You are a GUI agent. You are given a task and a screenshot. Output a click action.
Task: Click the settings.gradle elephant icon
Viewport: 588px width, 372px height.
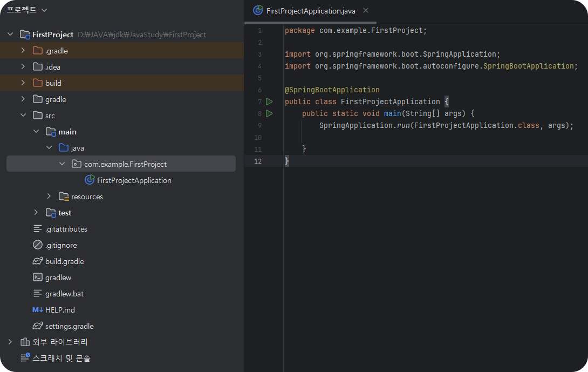tap(38, 326)
